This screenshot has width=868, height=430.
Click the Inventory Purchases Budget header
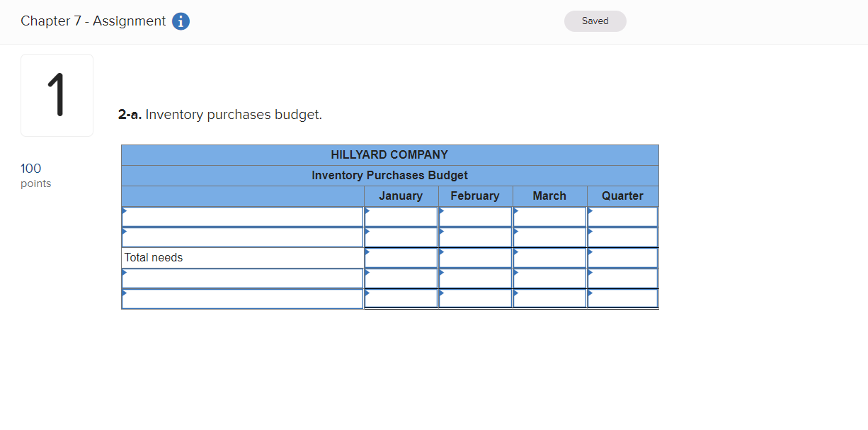pyautogui.click(x=389, y=175)
